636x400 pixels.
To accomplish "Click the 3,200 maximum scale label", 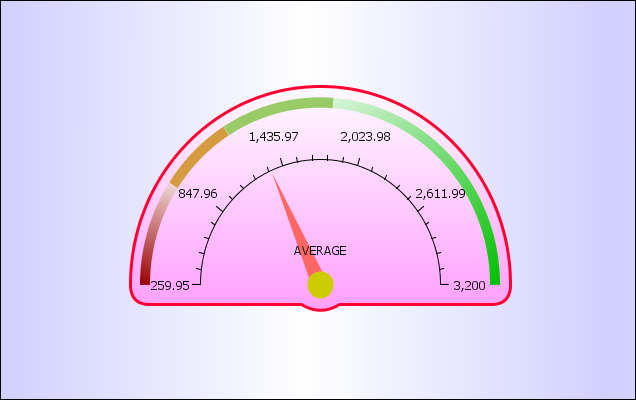I will tap(469, 285).
